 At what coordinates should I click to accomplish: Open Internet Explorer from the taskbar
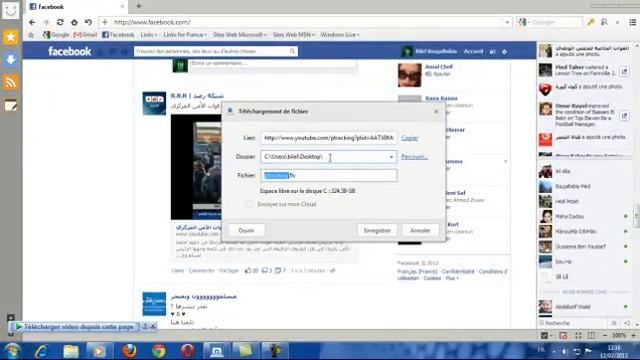pyautogui.click(x=42, y=351)
